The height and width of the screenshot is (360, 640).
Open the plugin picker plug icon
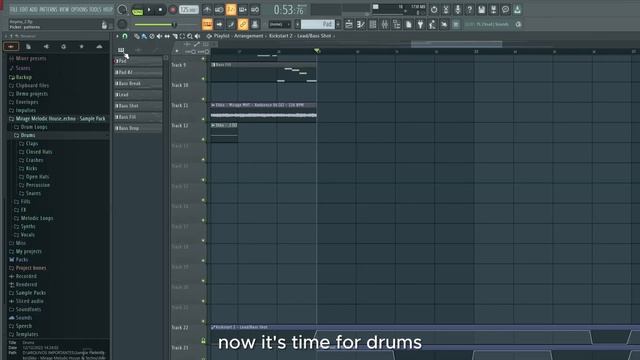(x=420, y=24)
